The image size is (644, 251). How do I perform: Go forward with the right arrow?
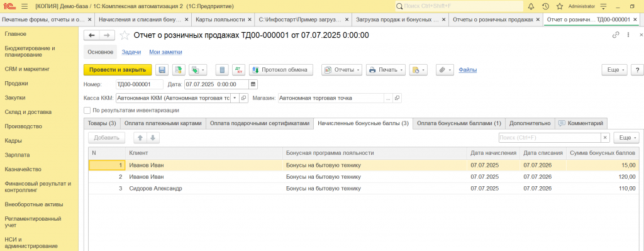[107, 36]
